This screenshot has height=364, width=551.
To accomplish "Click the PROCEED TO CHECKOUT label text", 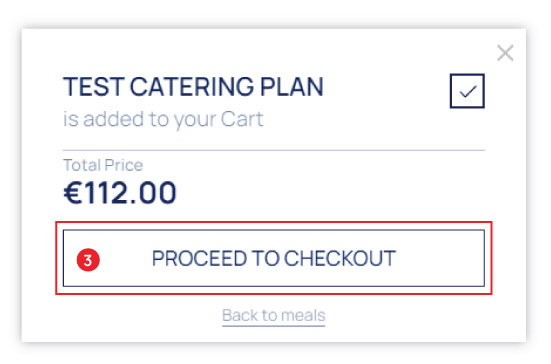I will click(x=274, y=258).
